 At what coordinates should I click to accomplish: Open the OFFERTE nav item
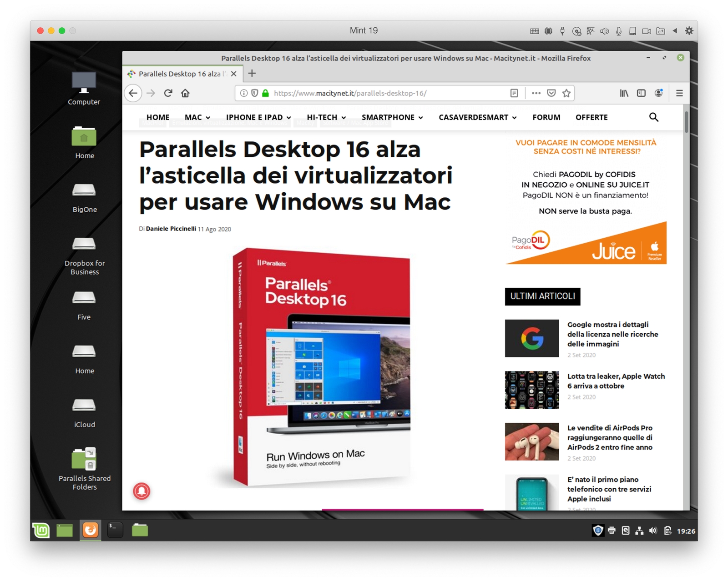(591, 117)
